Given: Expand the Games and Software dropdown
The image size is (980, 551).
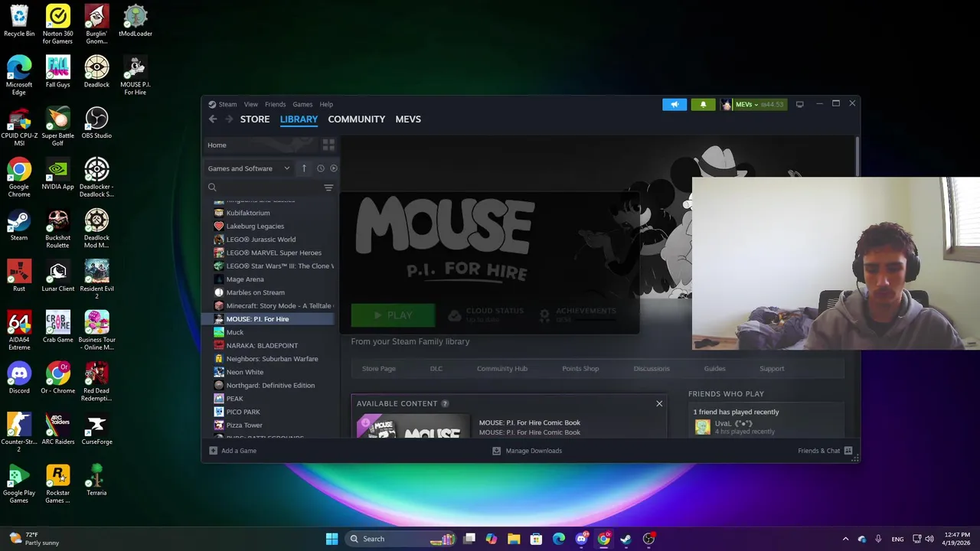Looking at the screenshot, I should point(249,168).
